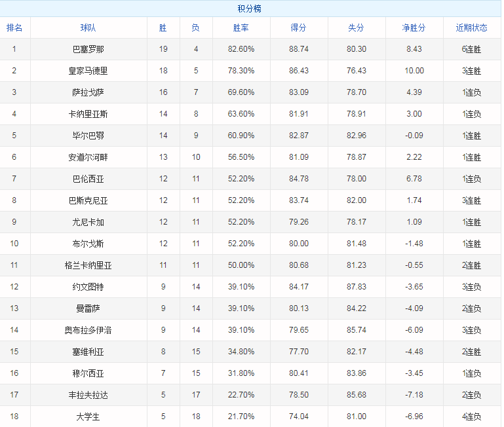Select team name 奥布拉多伊洛
Screen dimensions: 504x427
point(88,330)
